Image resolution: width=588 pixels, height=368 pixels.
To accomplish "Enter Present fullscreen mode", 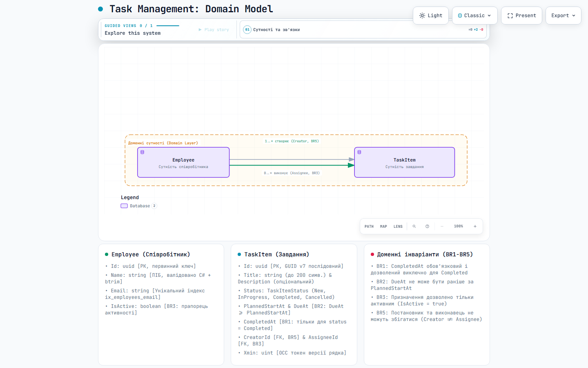I will click(521, 16).
